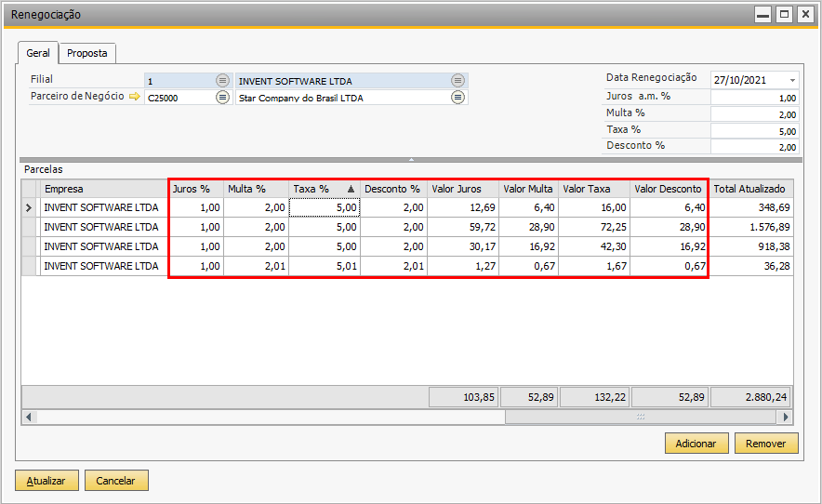Select Desconto % cell 2,01
The image size is (822, 504).
pos(393,266)
